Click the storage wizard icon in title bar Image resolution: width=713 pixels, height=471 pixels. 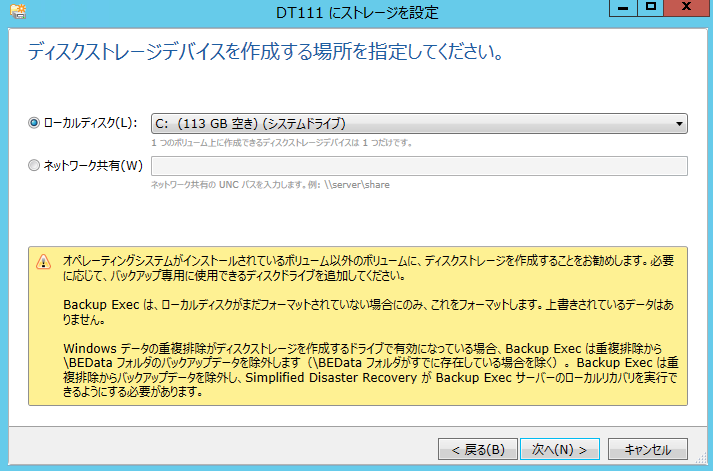coord(18,11)
